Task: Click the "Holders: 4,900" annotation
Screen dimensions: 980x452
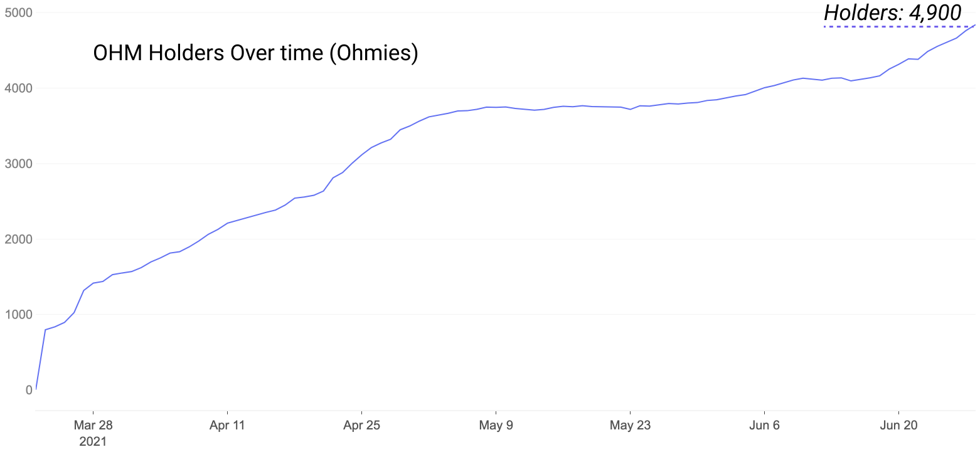Action: pos(892,13)
